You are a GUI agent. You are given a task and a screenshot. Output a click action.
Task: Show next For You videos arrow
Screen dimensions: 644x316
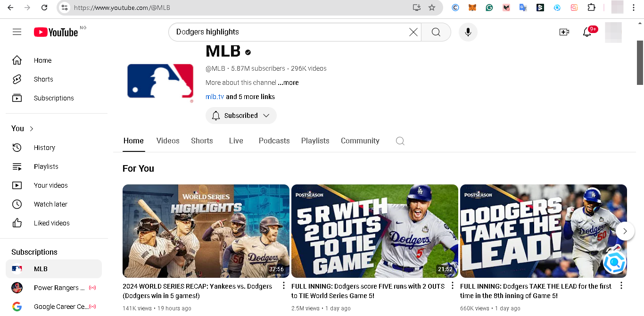[625, 231]
